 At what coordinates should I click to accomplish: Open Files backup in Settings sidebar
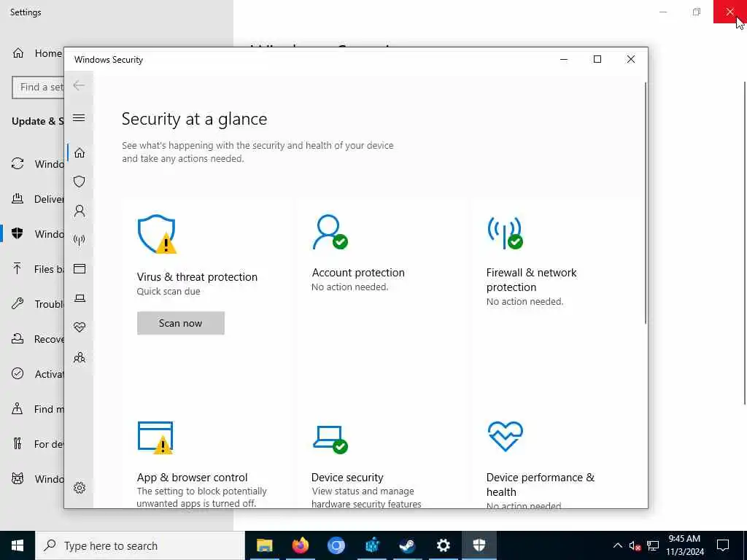click(x=37, y=269)
